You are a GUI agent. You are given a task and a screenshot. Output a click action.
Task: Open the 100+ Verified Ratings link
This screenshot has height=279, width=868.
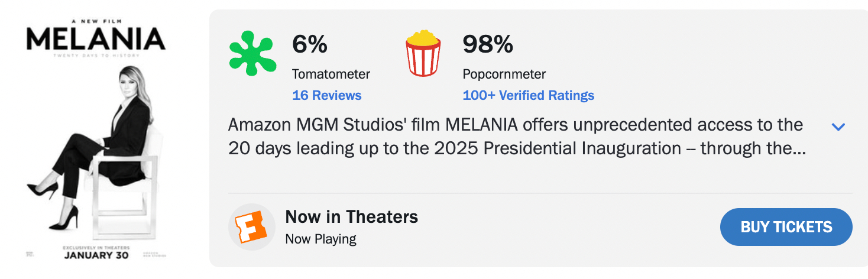[x=528, y=95]
